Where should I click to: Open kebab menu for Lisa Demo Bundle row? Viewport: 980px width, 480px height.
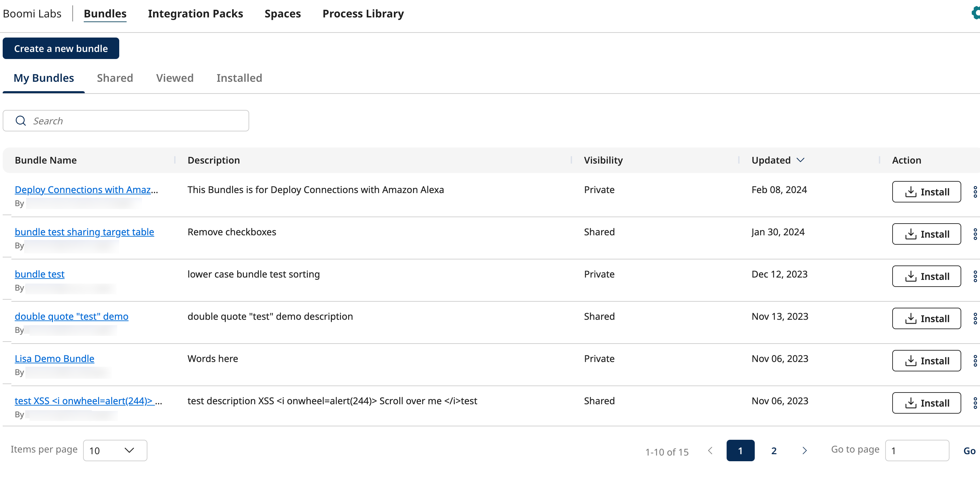[975, 360]
